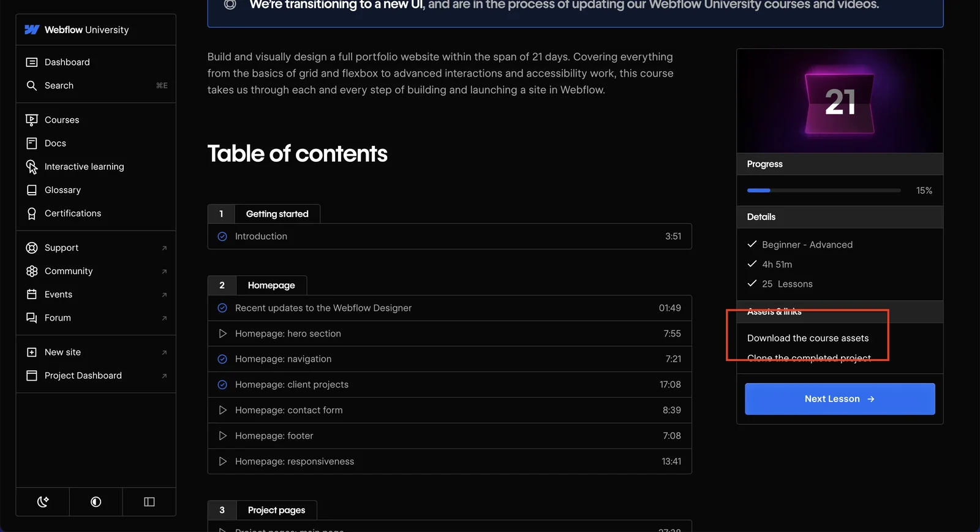Play the Homepage: hero section lesson
980x532 pixels.
(450, 333)
